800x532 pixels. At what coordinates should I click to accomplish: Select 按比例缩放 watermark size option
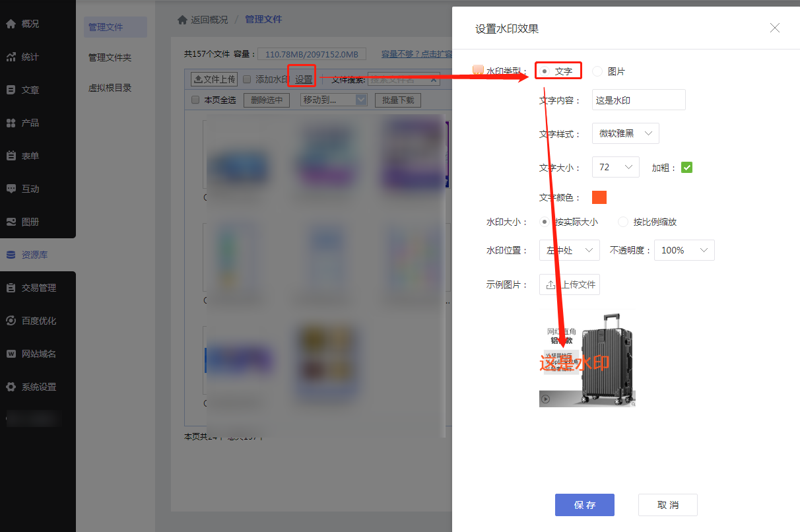click(623, 222)
